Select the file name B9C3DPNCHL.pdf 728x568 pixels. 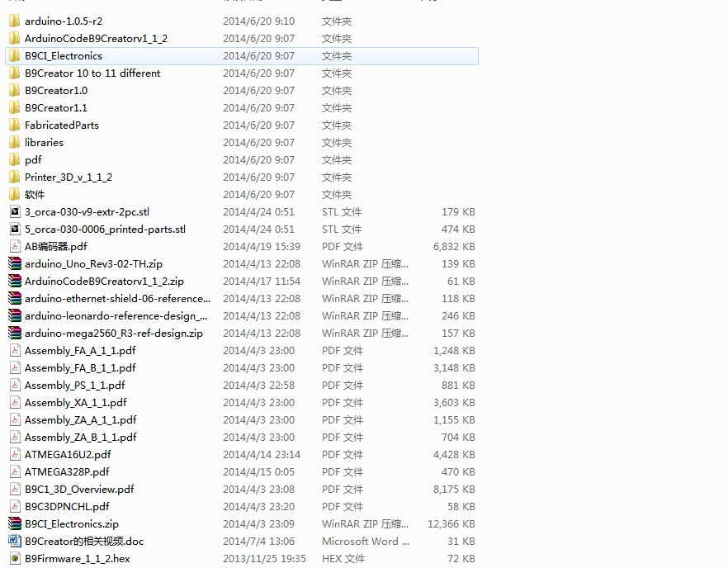coord(67,506)
